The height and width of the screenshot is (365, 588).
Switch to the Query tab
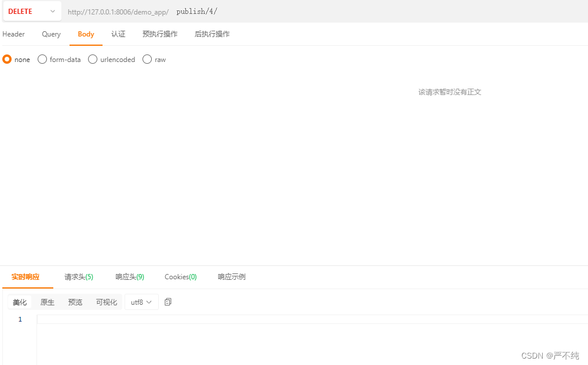[x=50, y=34]
